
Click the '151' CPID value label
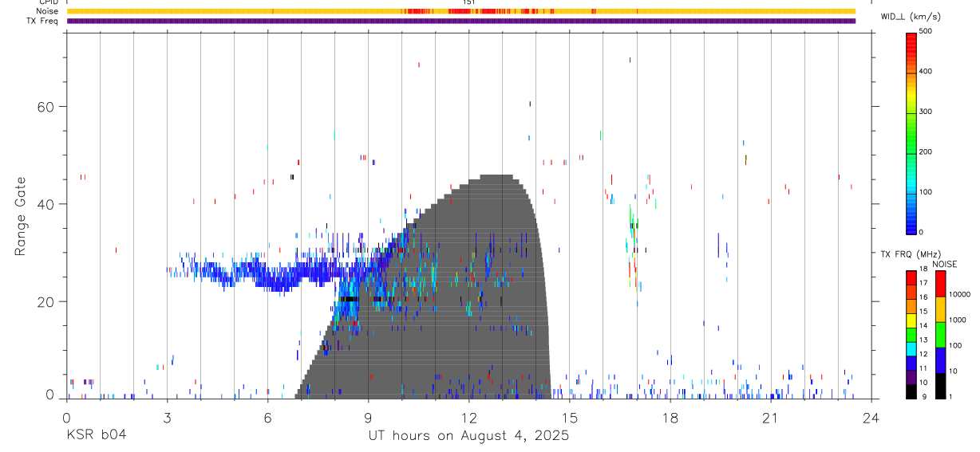point(469,3)
